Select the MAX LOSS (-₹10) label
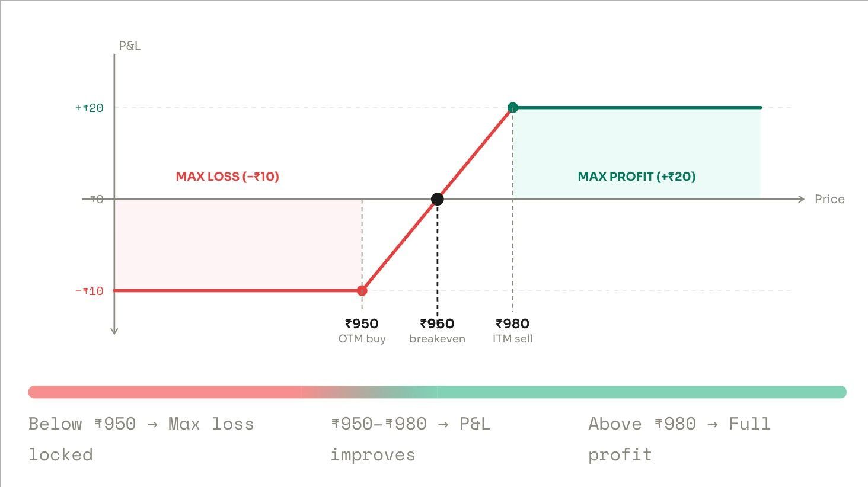 227,177
